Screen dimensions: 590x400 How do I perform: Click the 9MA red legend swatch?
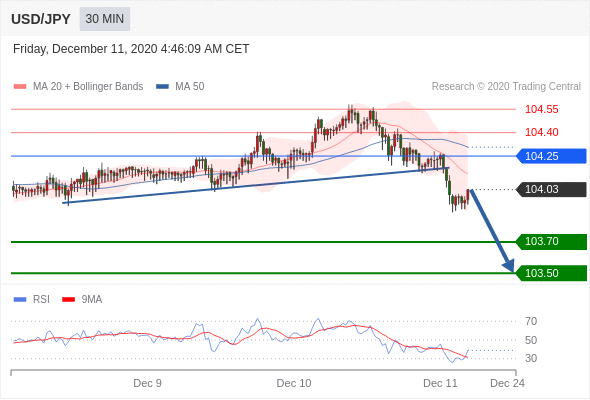68,300
